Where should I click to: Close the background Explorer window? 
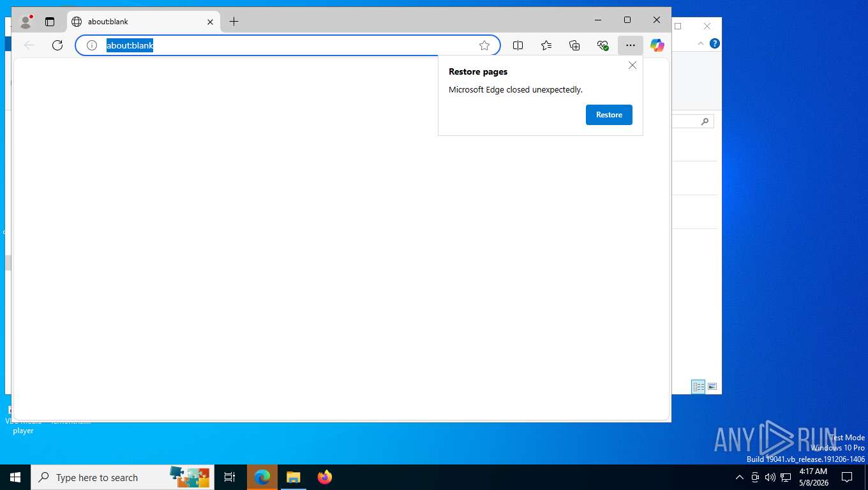point(707,26)
